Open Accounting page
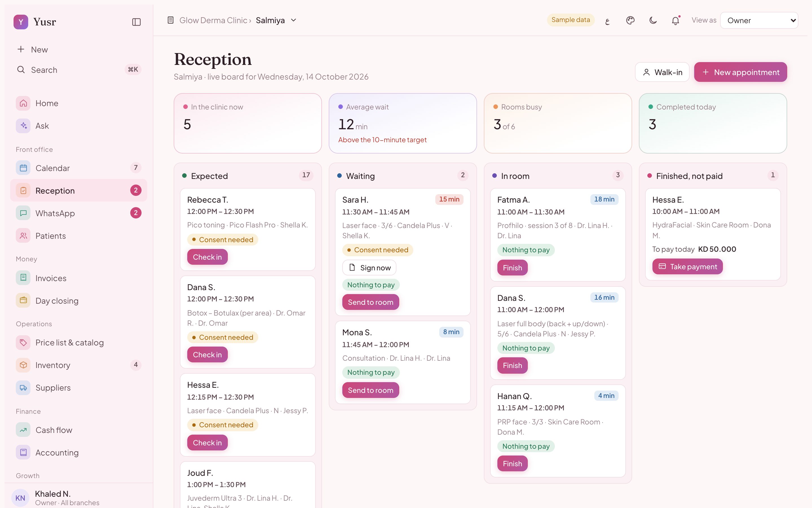 point(78,452)
